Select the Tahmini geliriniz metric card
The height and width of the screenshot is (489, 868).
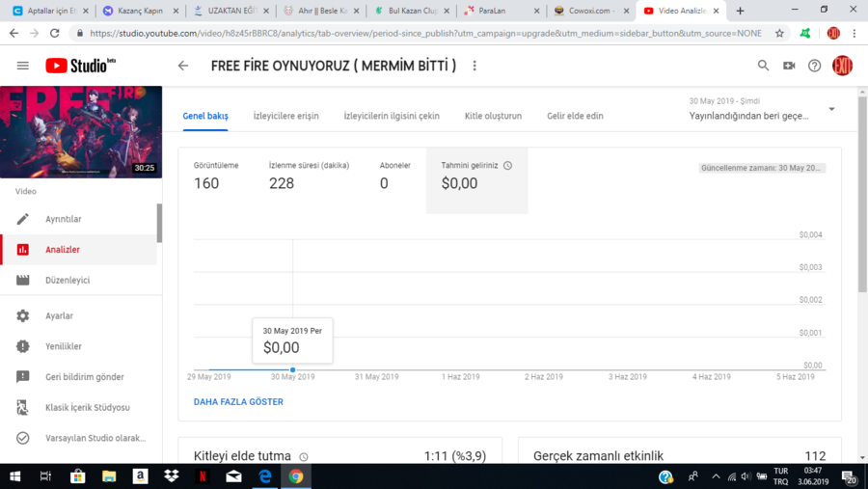pyautogui.click(x=476, y=180)
